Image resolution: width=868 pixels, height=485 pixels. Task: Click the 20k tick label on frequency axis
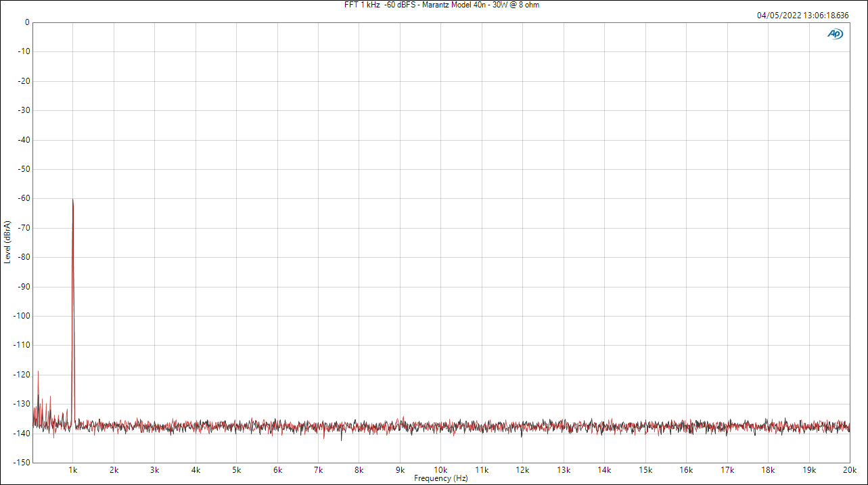pos(849,469)
